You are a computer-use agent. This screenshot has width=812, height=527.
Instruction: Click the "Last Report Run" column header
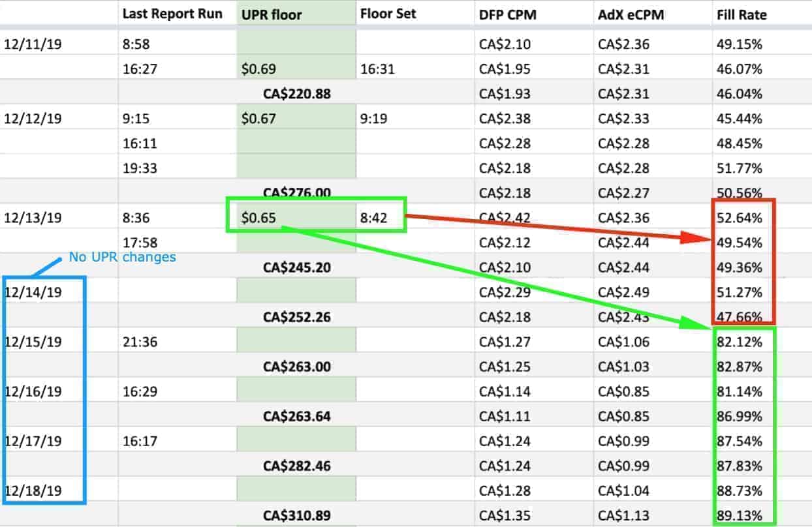[172, 14]
